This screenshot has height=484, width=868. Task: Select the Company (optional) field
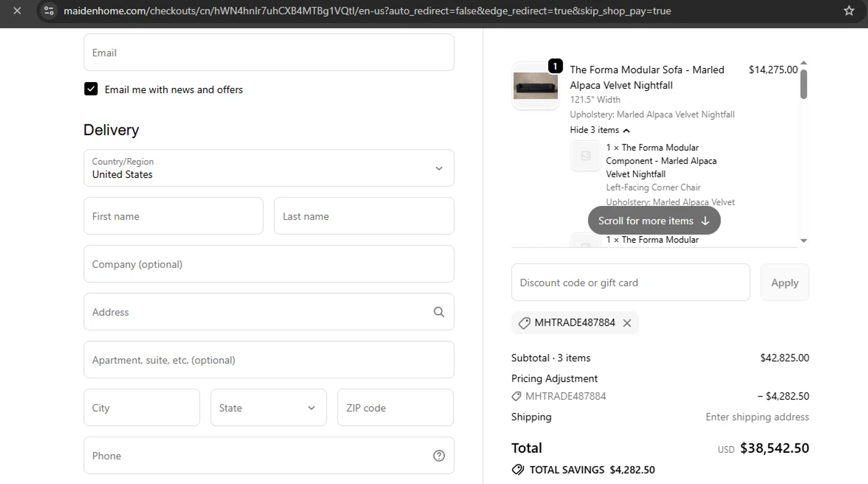point(269,264)
